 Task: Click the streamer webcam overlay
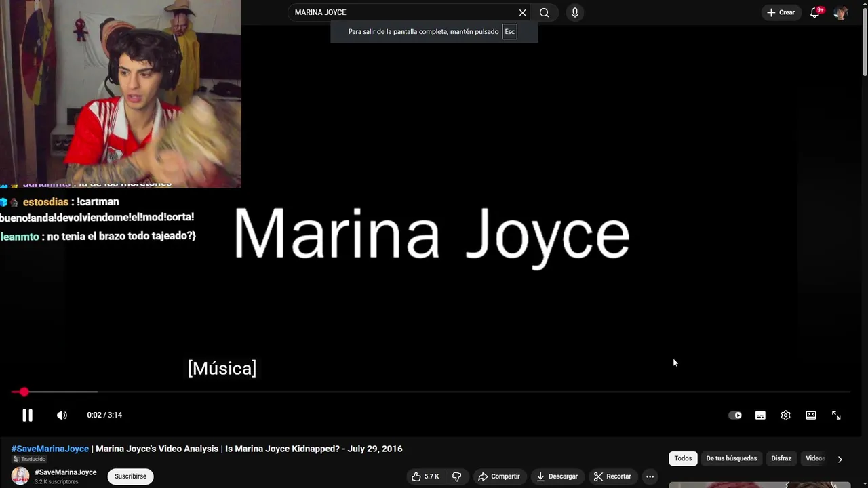[x=121, y=94]
